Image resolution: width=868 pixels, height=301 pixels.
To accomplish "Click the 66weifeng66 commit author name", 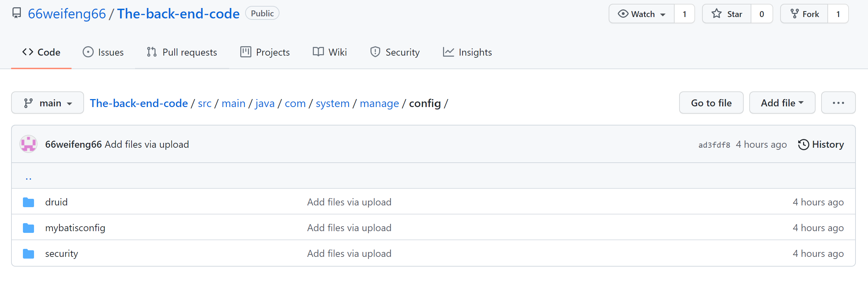I will click(73, 144).
